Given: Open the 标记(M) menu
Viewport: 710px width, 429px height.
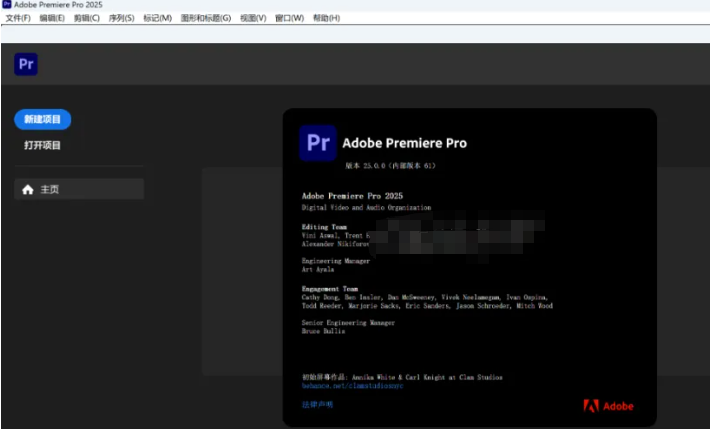Looking at the screenshot, I should pos(158,18).
